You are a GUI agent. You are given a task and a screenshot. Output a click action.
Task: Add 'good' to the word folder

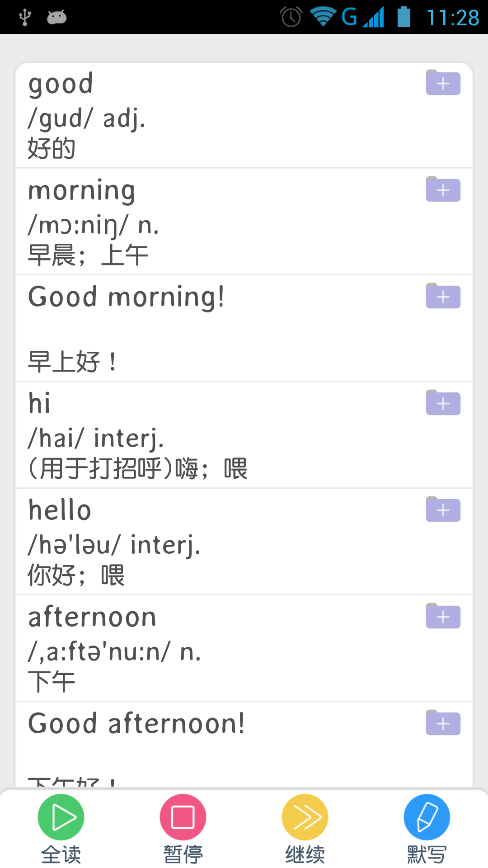point(443,83)
